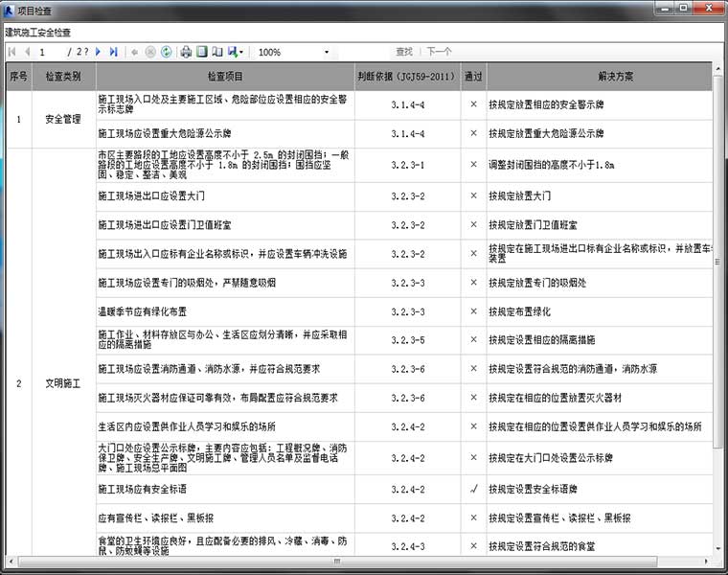Screen dimensions: 728x575
Task: Click the vertical scrollbar up arrow
Action: coord(717,69)
